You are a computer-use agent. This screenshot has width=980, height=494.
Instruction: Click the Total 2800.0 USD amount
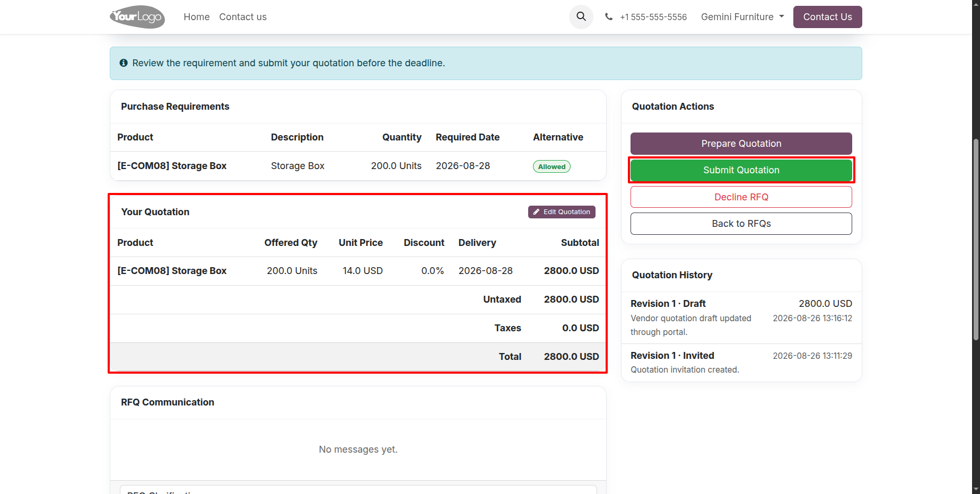(x=571, y=357)
